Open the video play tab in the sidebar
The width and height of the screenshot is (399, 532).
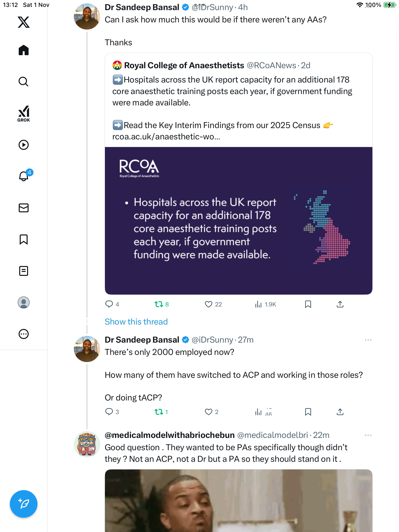tap(24, 145)
